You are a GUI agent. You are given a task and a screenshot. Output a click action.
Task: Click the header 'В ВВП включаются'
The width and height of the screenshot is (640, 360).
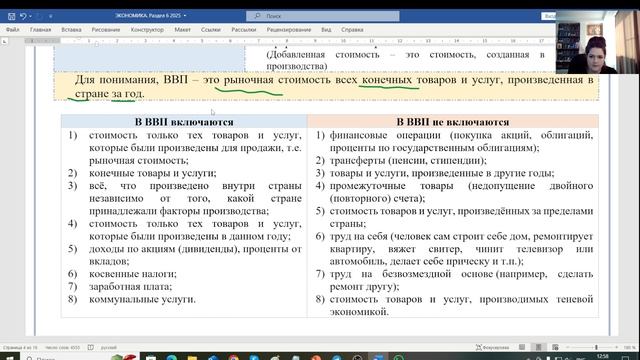click(184, 122)
